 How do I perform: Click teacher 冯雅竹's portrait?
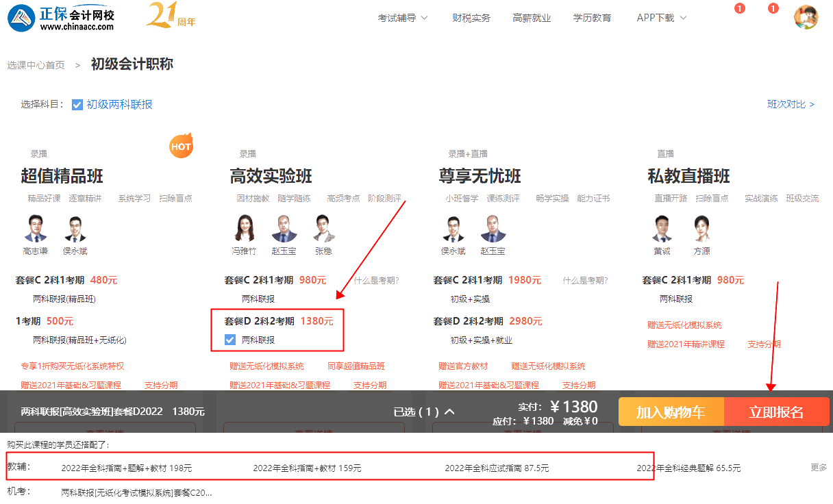(244, 229)
